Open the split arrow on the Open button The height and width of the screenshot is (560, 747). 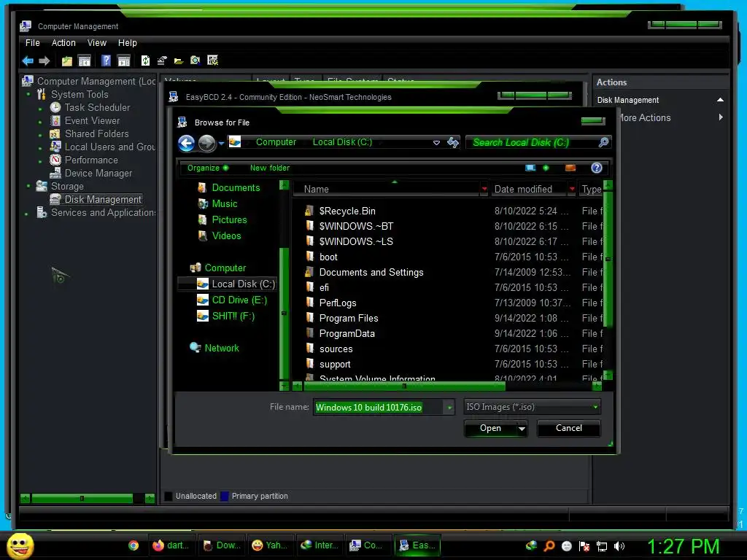coord(522,429)
